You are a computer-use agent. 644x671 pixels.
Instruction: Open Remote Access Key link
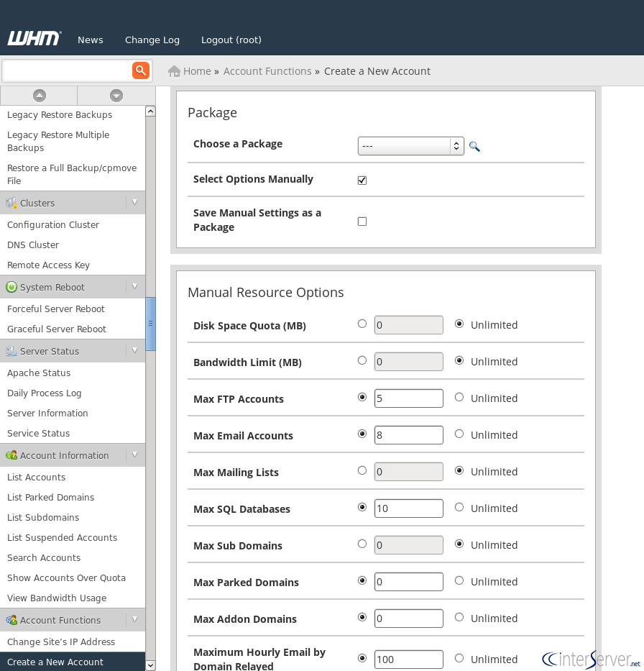pyautogui.click(x=48, y=265)
